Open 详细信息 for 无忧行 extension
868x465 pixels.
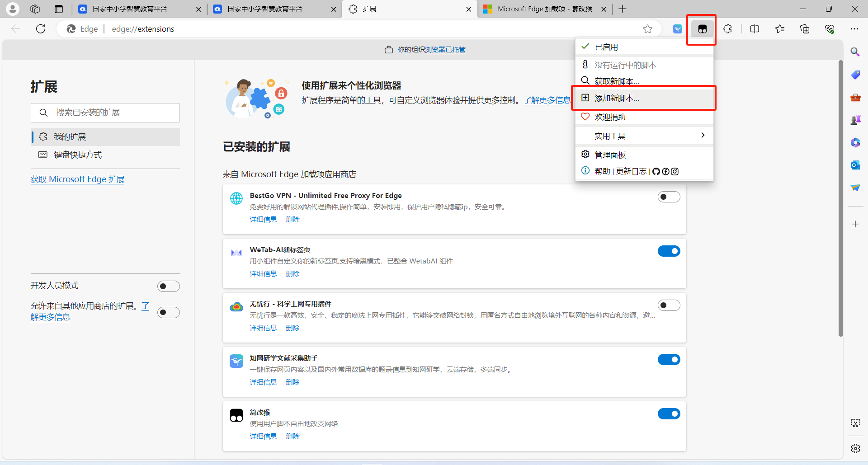tap(263, 328)
